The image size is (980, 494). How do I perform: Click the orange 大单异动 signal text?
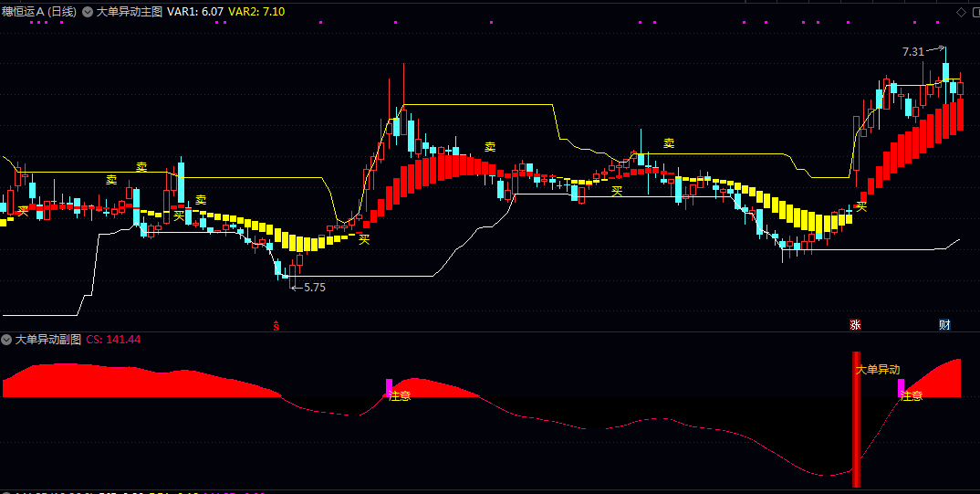(x=878, y=370)
